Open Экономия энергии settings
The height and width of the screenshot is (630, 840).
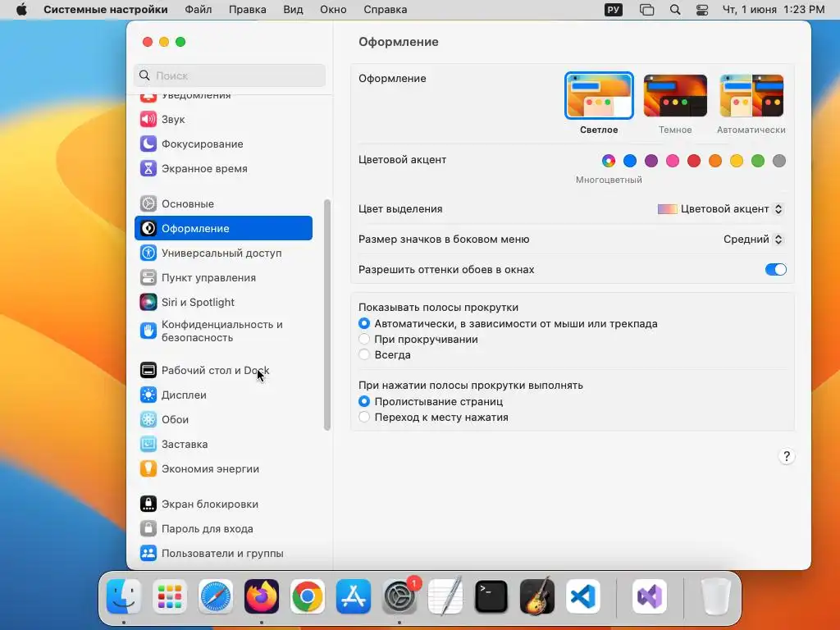[x=223, y=468]
